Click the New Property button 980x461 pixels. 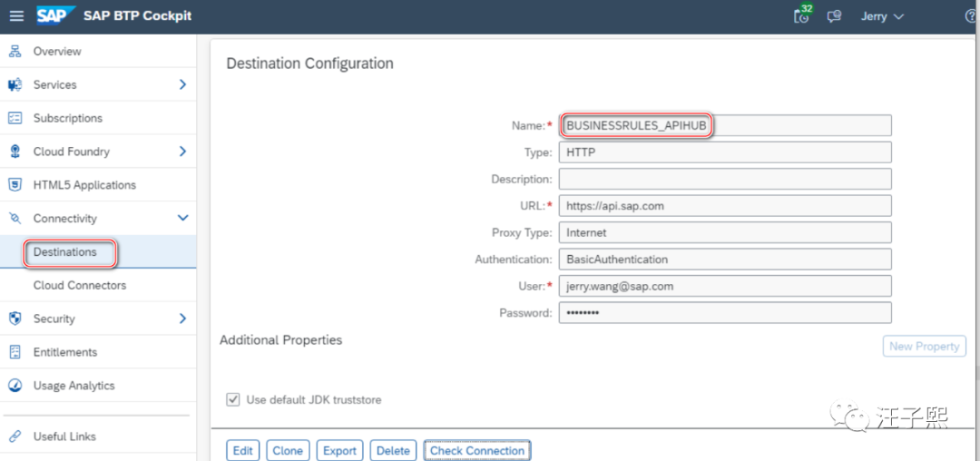click(925, 346)
